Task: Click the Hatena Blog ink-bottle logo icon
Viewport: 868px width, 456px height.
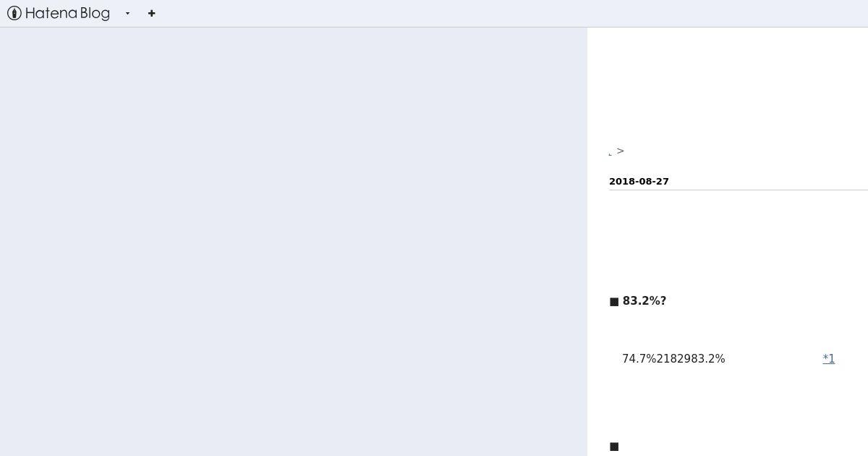Action: point(14,13)
